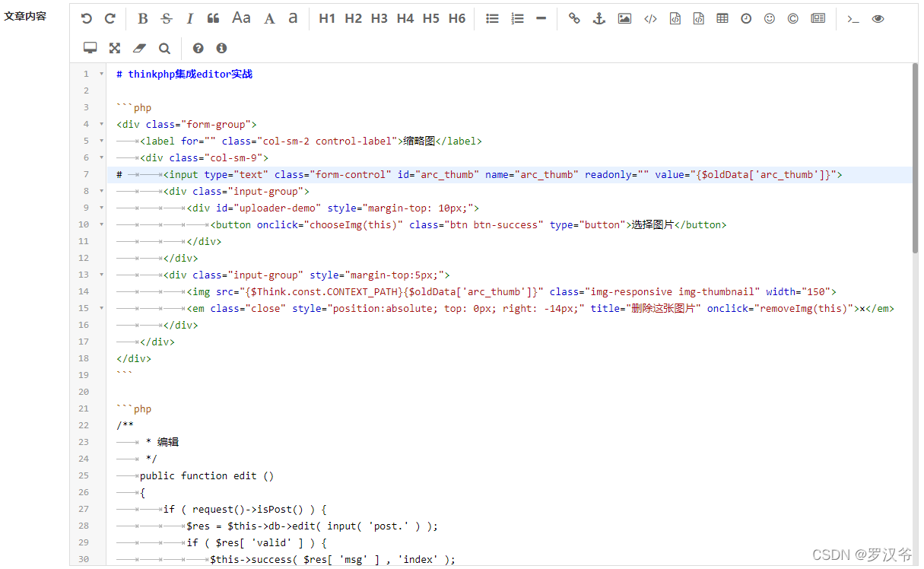Convert selection to uppercase with A icon
Image resolution: width=924 pixels, height=569 pixels.
click(269, 18)
